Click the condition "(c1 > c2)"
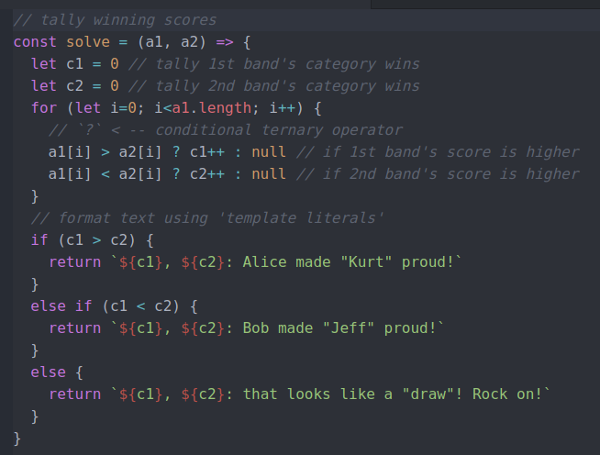Image resolution: width=600 pixels, height=455 pixels. click(x=97, y=240)
